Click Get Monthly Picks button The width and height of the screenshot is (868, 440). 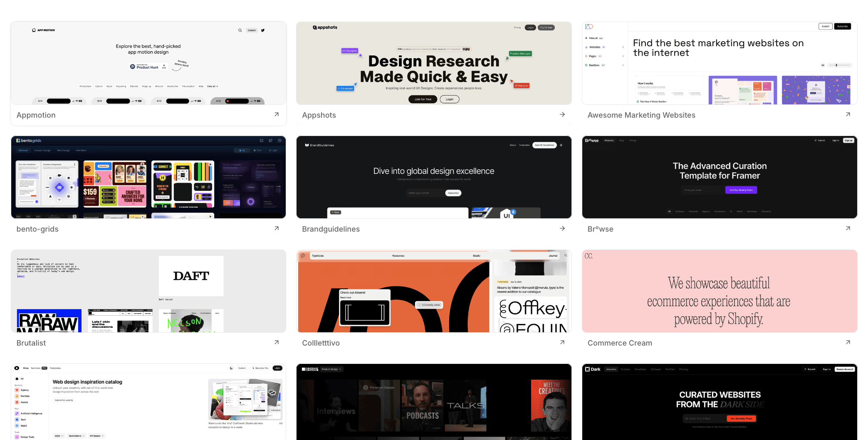point(741,418)
